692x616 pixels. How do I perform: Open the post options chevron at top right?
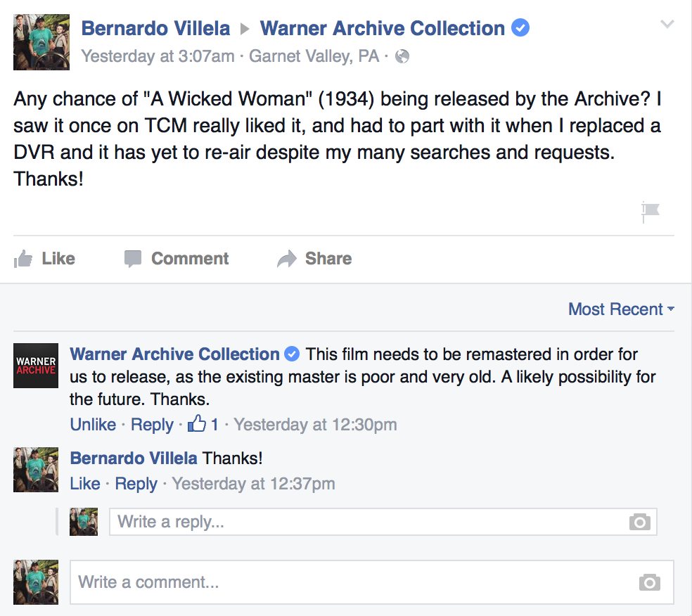click(667, 23)
